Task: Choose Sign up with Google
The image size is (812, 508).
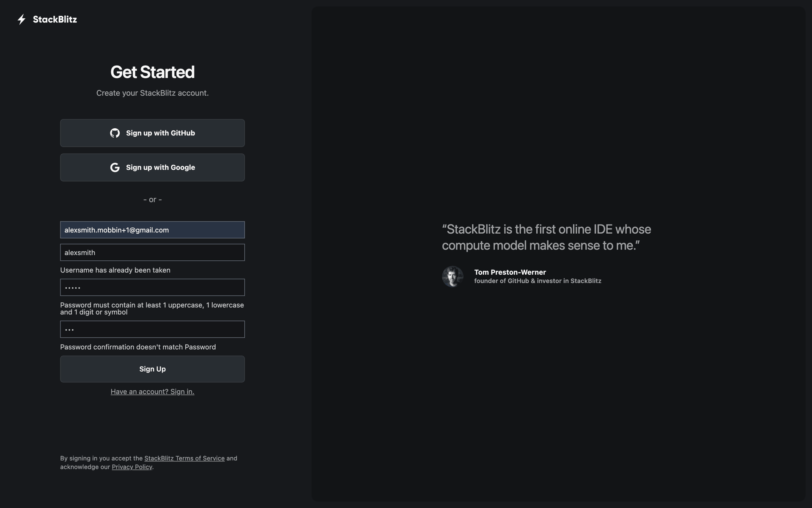Action: 152,167
